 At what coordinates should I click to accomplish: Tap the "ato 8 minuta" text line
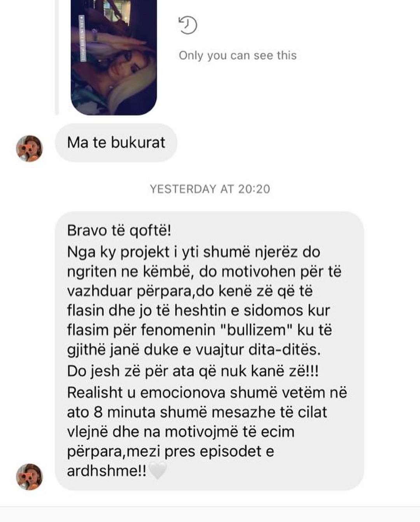click(x=197, y=412)
